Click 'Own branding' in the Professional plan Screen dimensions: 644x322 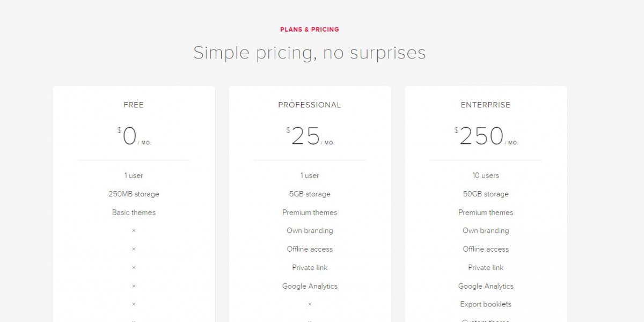pos(310,231)
